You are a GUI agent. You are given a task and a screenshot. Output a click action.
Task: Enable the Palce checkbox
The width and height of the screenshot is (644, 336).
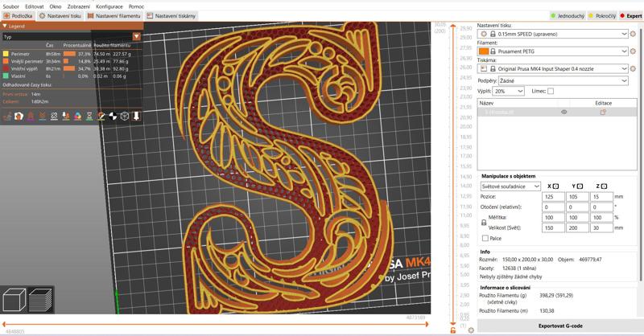click(x=485, y=238)
